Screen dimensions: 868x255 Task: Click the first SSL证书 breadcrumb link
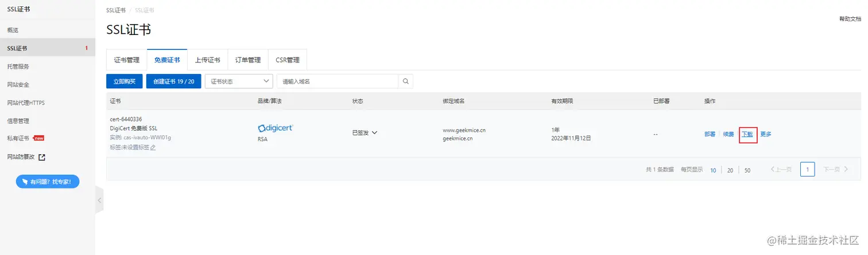pos(115,10)
